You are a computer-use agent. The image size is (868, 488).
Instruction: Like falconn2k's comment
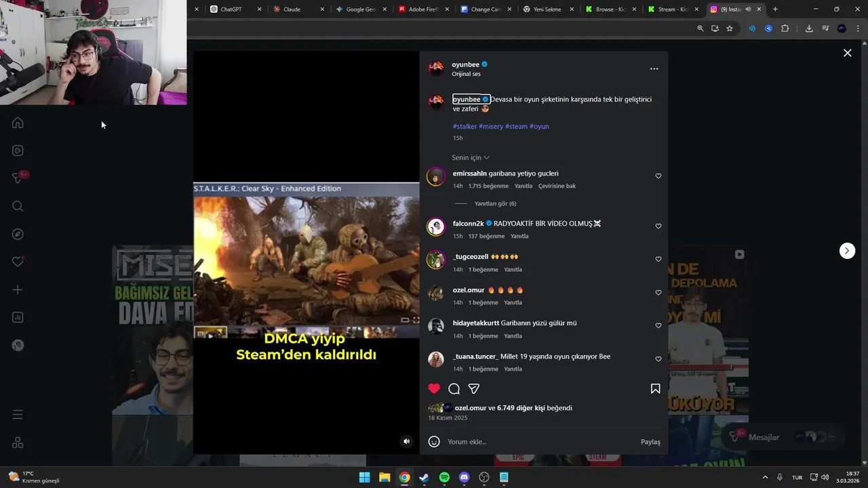pyautogui.click(x=658, y=226)
